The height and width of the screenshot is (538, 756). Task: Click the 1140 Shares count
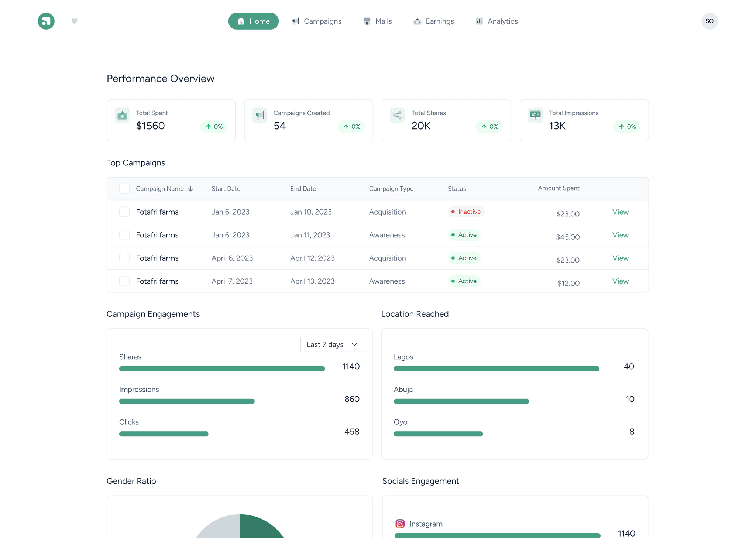351,367
